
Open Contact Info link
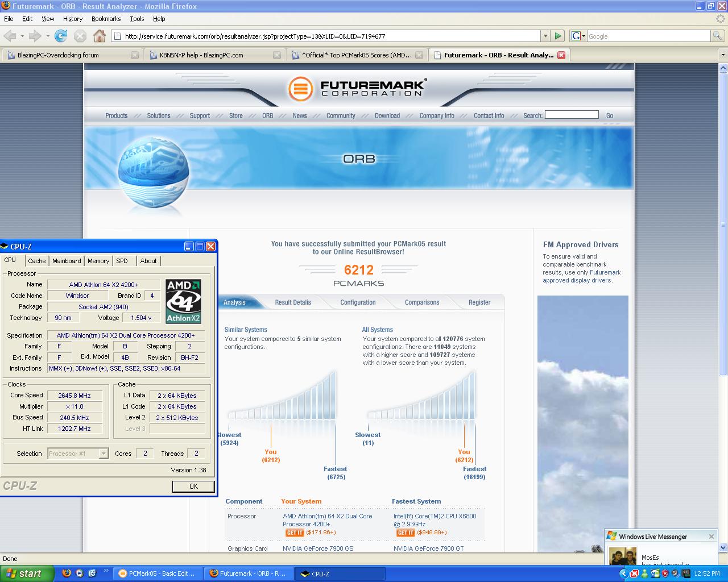(489, 115)
